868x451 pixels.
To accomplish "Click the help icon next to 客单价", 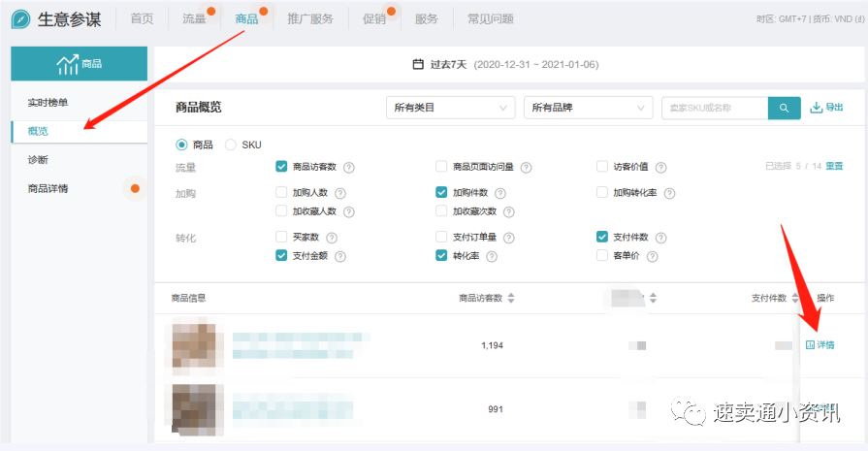I will [x=652, y=256].
